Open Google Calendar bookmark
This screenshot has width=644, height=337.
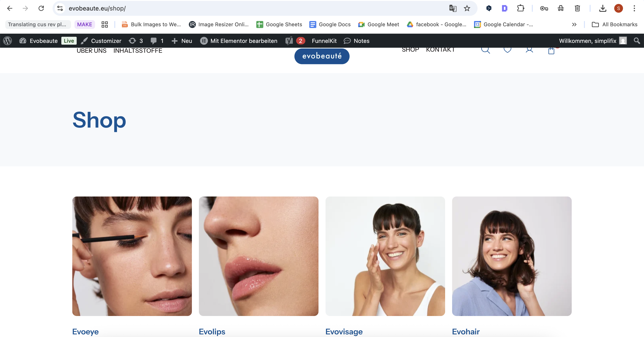[x=504, y=24]
